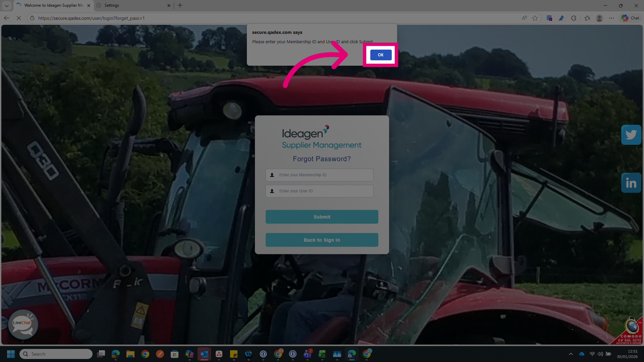Click the User ID input field
The width and height of the screenshot is (644, 362).
pyautogui.click(x=320, y=191)
